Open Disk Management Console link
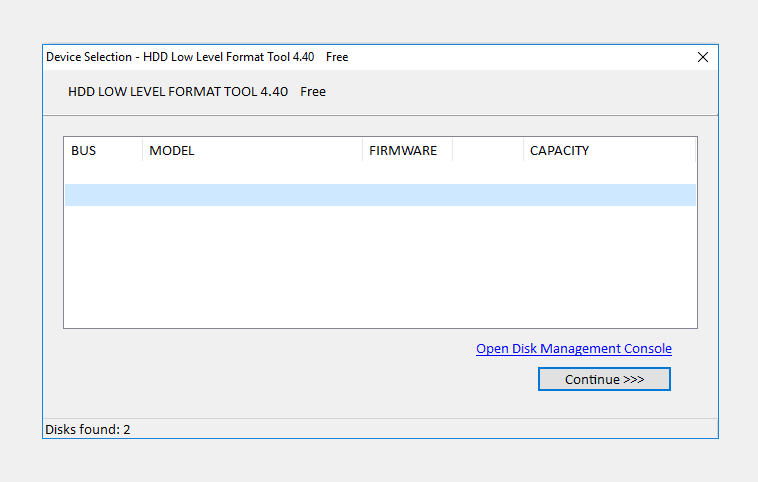The height and width of the screenshot is (482, 758). click(x=574, y=349)
